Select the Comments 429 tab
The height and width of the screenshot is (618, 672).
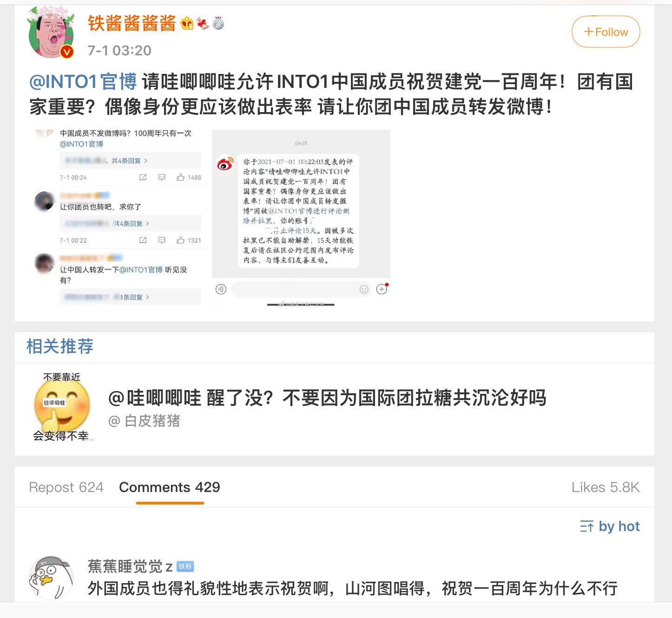[x=170, y=487]
